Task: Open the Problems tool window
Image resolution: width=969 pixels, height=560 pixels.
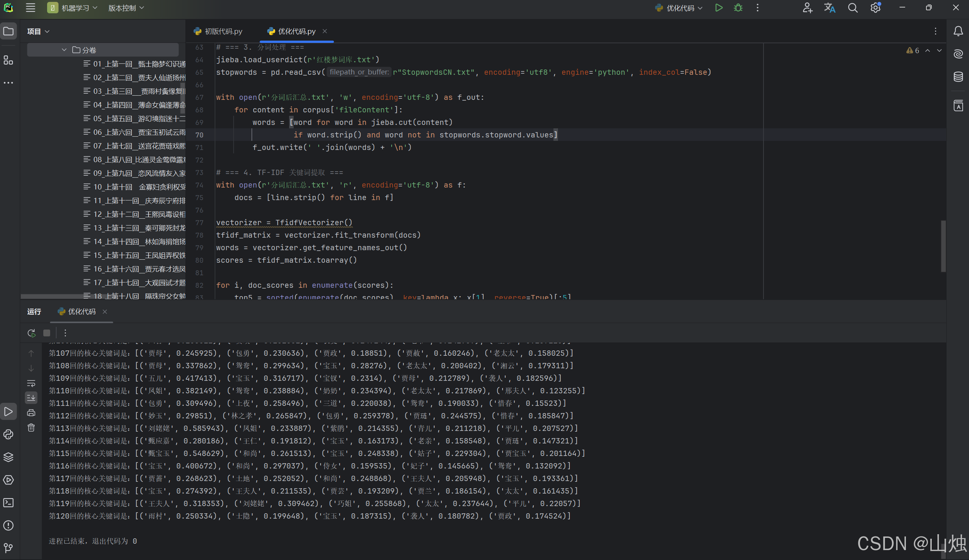Action: click(8, 525)
